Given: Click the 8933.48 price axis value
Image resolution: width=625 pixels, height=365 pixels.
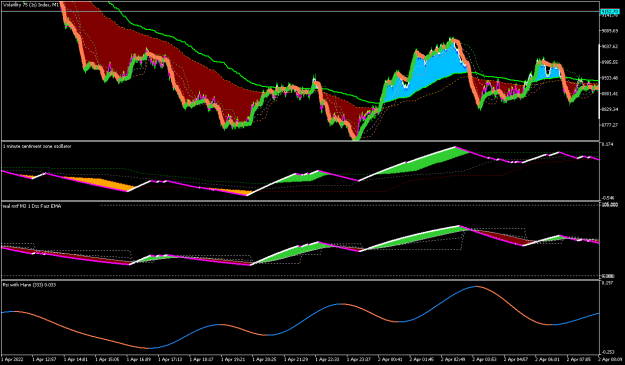Looking at the screenshot, I should (x=610, y=78).
